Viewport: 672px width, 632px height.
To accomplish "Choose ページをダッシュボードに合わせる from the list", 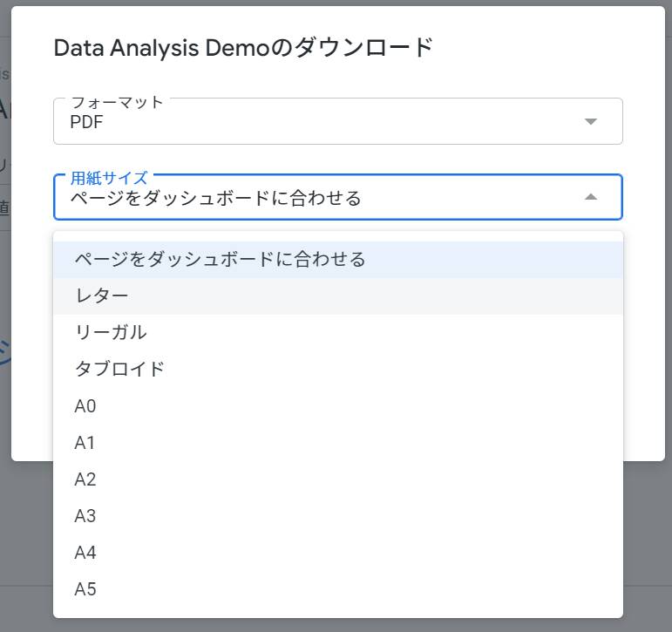I will (x=220, y=259).
